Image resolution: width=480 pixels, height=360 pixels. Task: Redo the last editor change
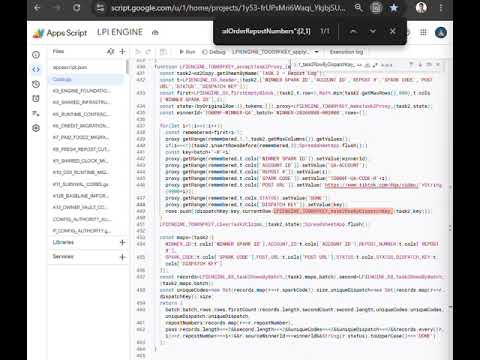(x=148, y=52)
